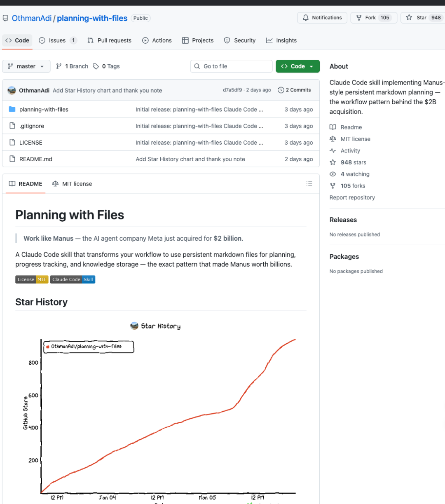This screenshot has height=504, width=445.
Task: Open the Insights tab
Action: (281, 40)
